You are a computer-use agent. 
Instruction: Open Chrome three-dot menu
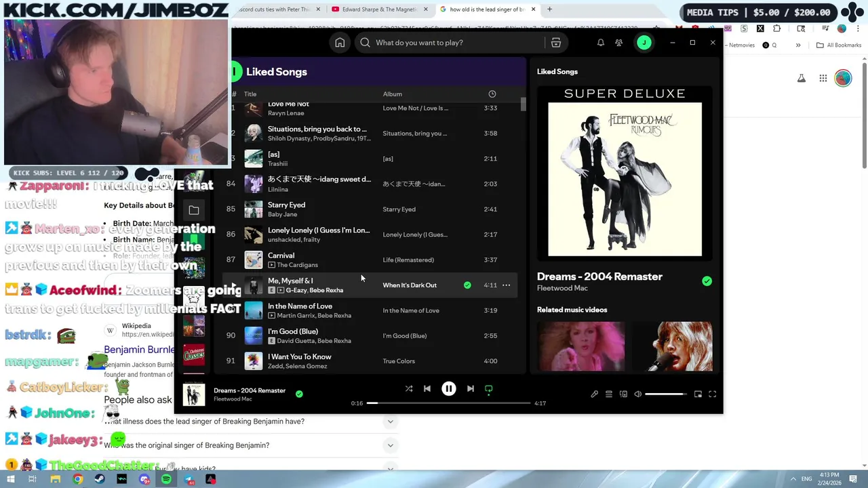857,28
